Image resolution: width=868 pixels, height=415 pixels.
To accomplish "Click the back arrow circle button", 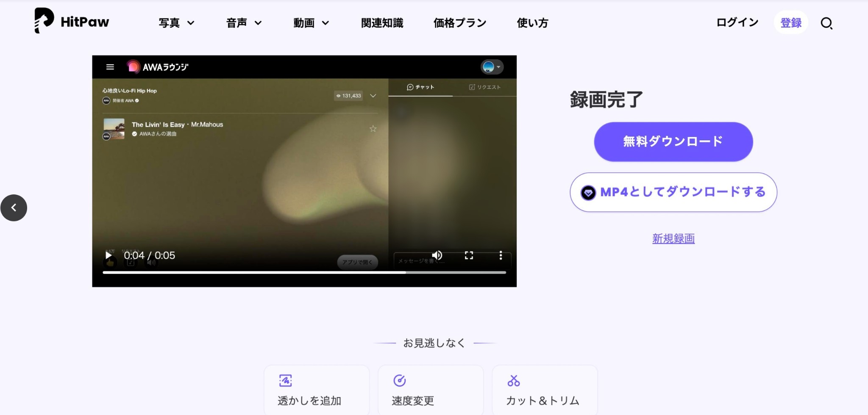I will (14, 207).
